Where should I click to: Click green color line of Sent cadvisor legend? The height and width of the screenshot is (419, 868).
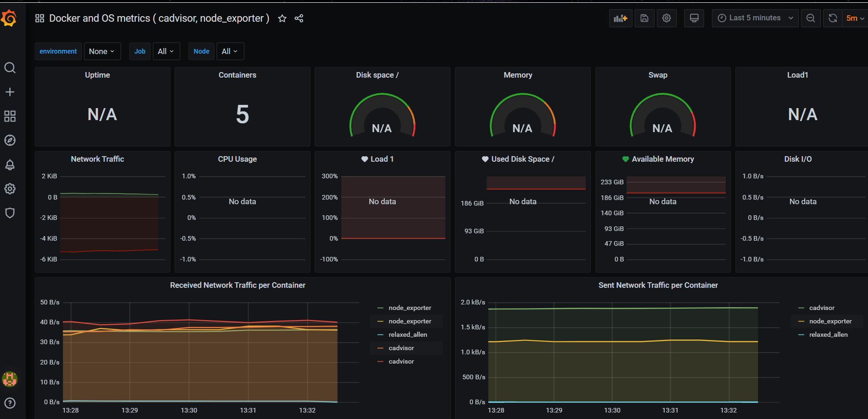(x=801, y=308)
